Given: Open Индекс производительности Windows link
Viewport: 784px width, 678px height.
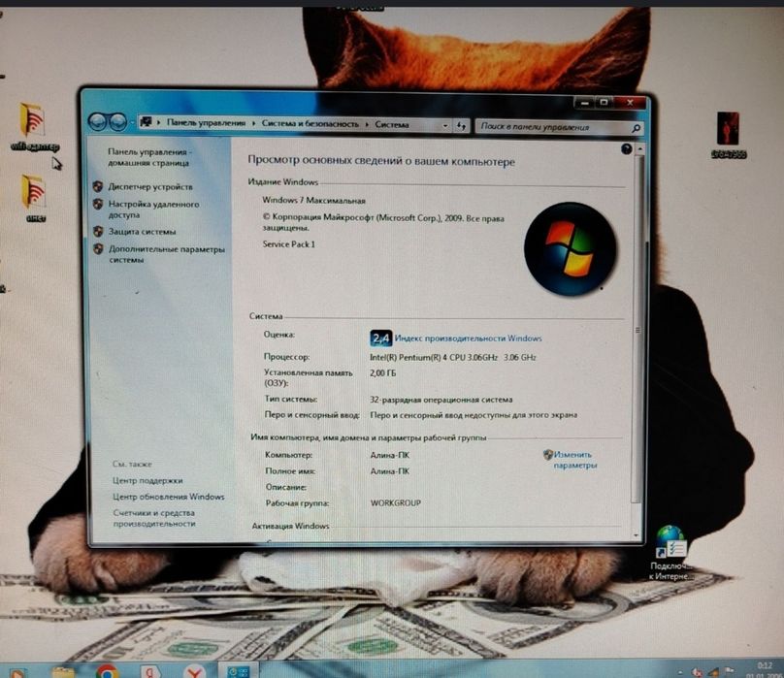Looking at the screenshot, I should point(468,339).
